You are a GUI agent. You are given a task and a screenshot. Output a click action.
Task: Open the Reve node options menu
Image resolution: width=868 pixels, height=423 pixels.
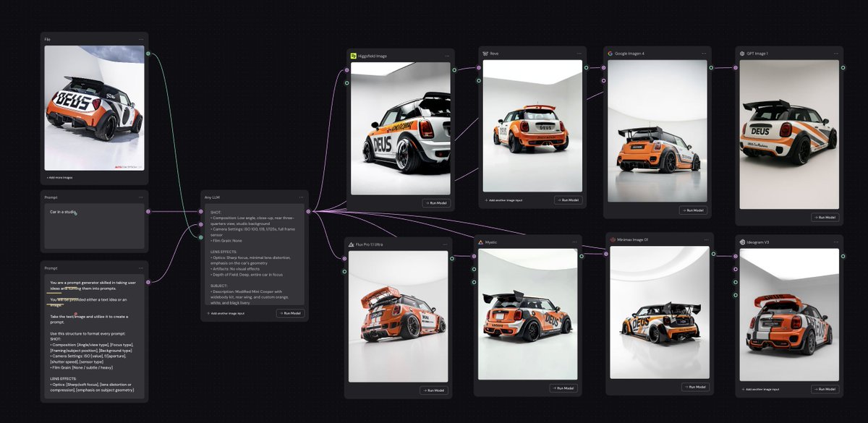pos(579,53)
